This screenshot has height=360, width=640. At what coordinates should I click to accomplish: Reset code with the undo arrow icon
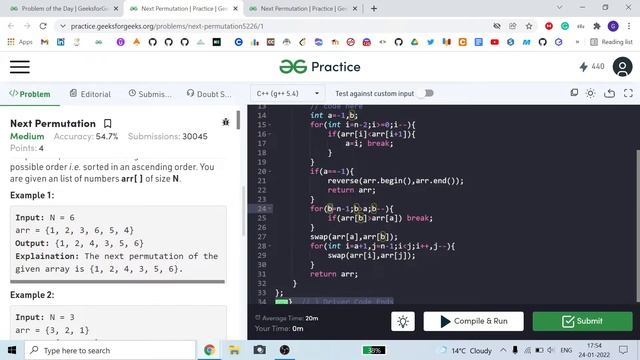pyautogui.click(x=609, y=93)
